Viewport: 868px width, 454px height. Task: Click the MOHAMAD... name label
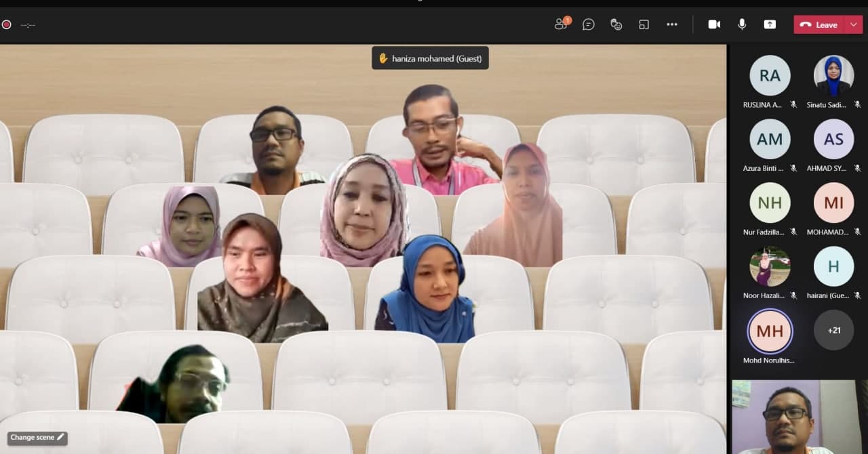[x=827, y=232]
